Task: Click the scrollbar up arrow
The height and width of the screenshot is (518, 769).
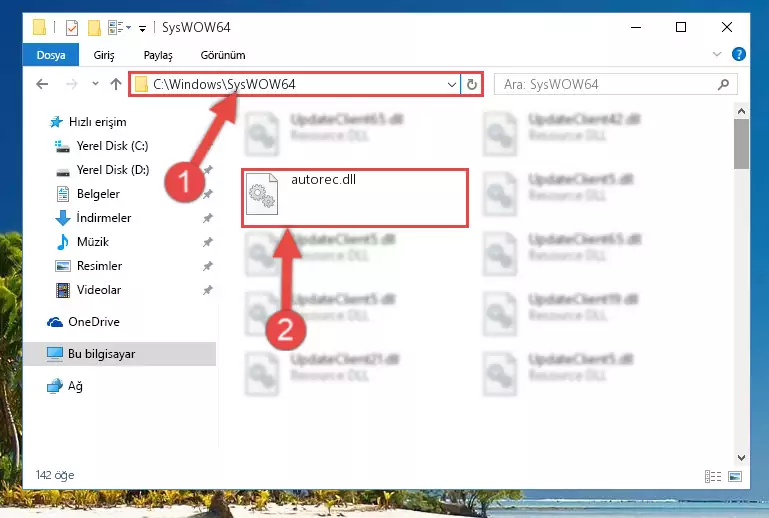Action: tap(742, 111)
